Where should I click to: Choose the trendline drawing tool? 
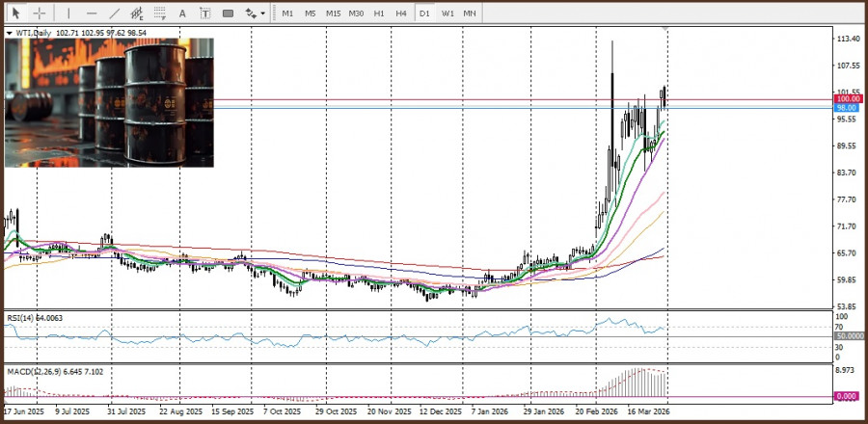tap(115, 13)
